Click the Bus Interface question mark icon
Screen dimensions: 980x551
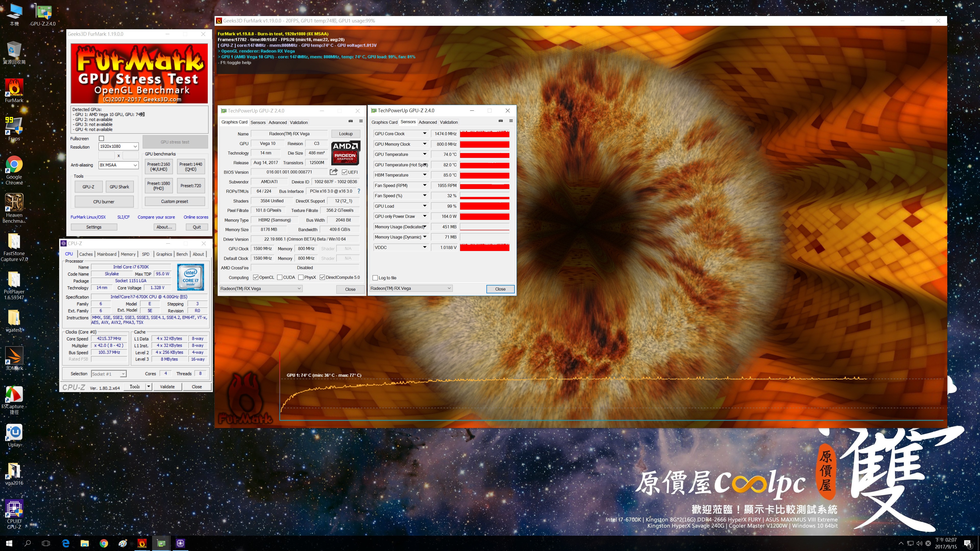(x=358, y=191)
